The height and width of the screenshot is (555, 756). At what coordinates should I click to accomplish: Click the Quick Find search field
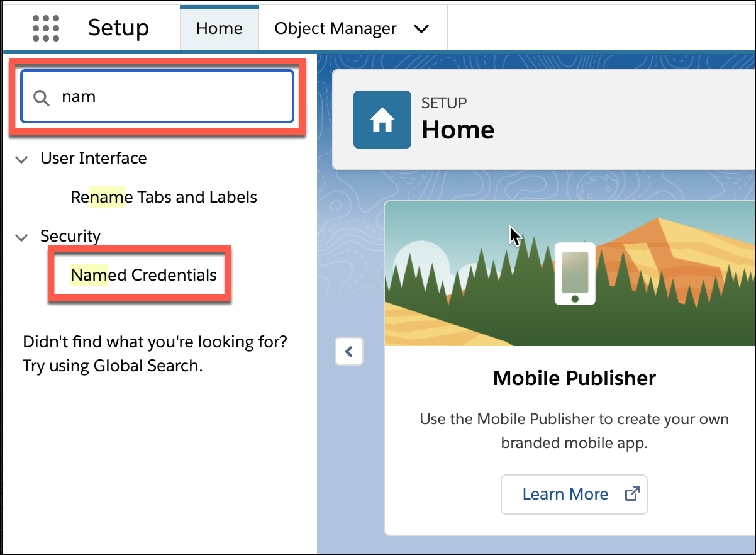[x=157, y=96]
